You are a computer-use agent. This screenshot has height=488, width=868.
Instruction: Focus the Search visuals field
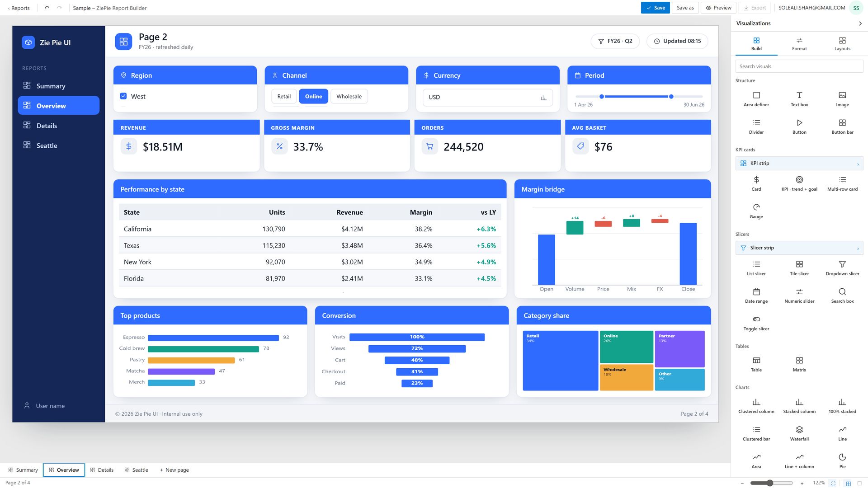tap(799, 66)
